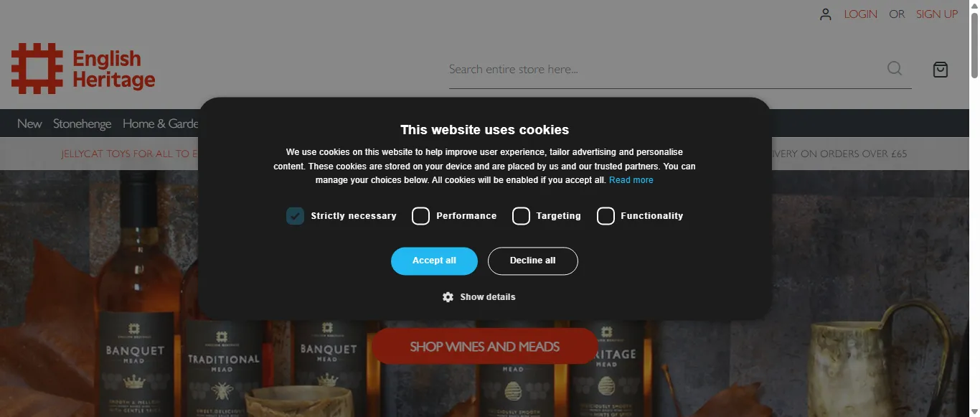
Task: Click the SIGN UP link
Action: [937, 14]
